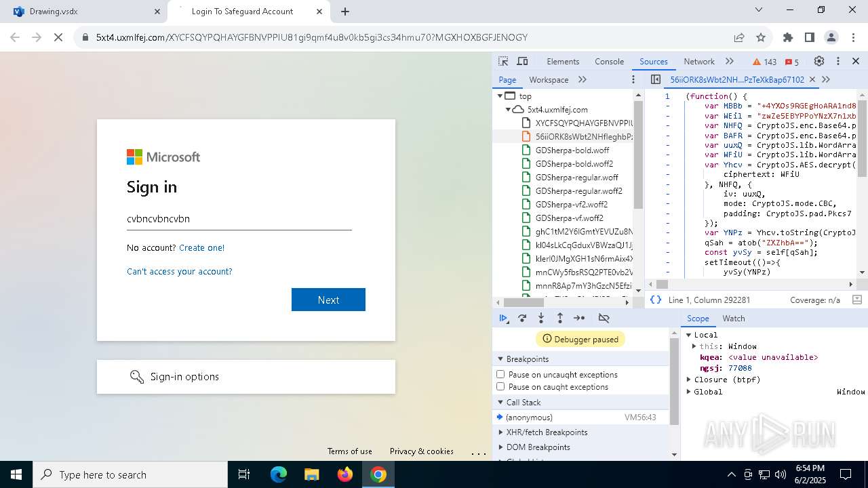Step into next function call
Image resolution: width=868 pixels, height=488 pixels.
pos(541,318)
